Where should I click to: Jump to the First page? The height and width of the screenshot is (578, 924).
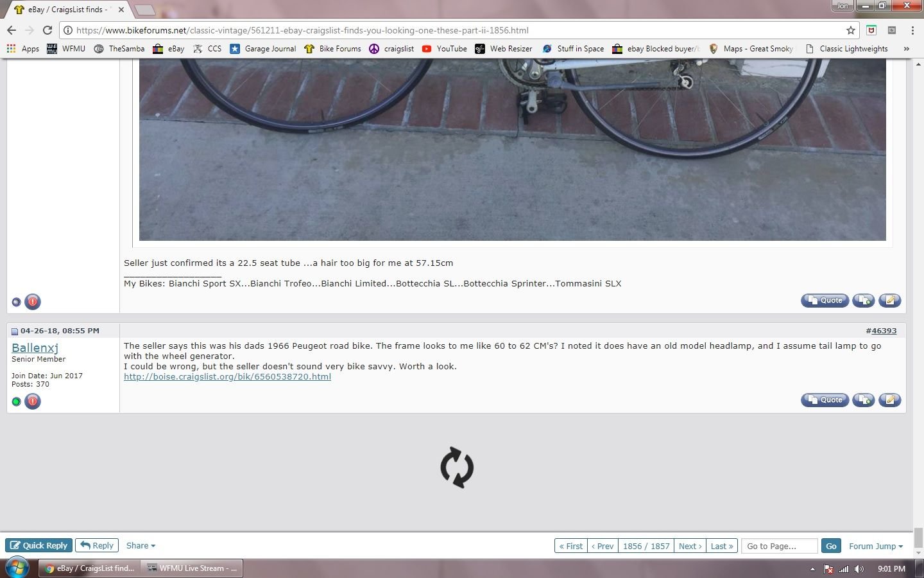tap(570, 546)
